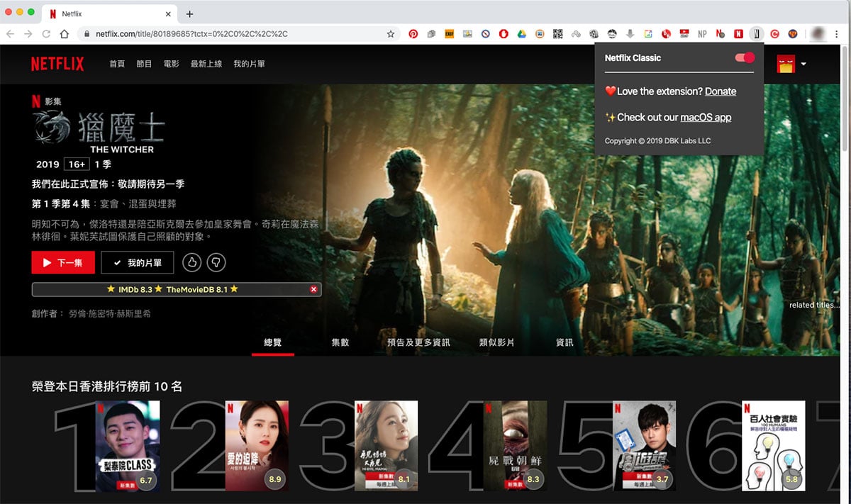
Task: Click the NP extension icon
Action: click(702, 33)
